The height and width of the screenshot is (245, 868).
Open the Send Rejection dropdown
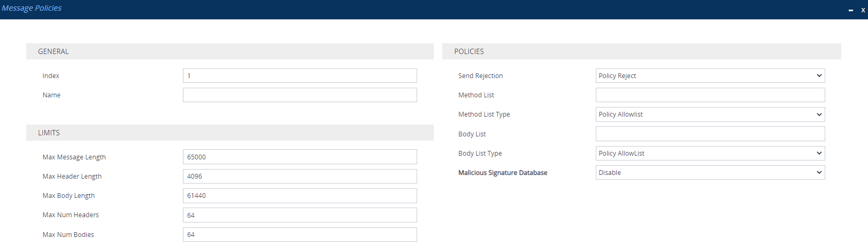click(x=710, y=76)
